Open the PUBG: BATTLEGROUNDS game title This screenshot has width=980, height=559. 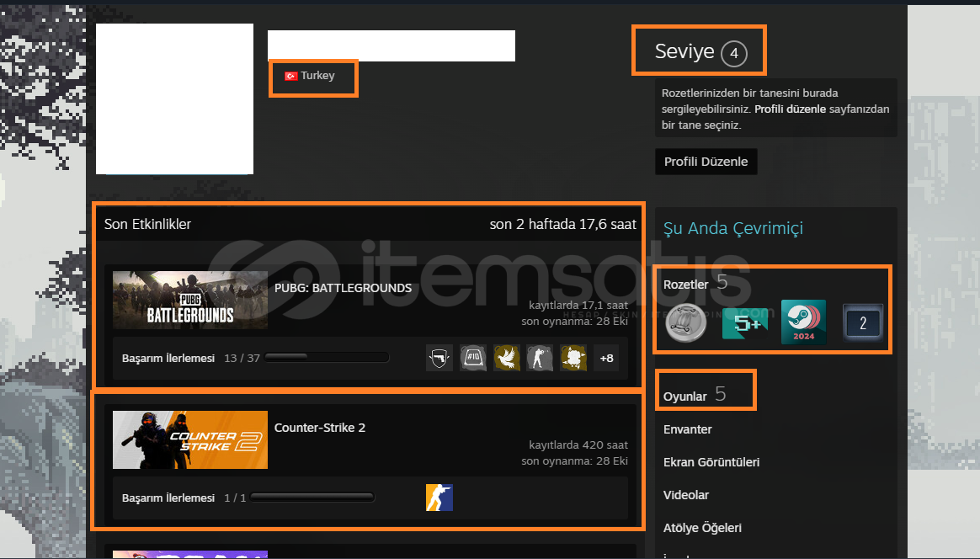point(344,288)
